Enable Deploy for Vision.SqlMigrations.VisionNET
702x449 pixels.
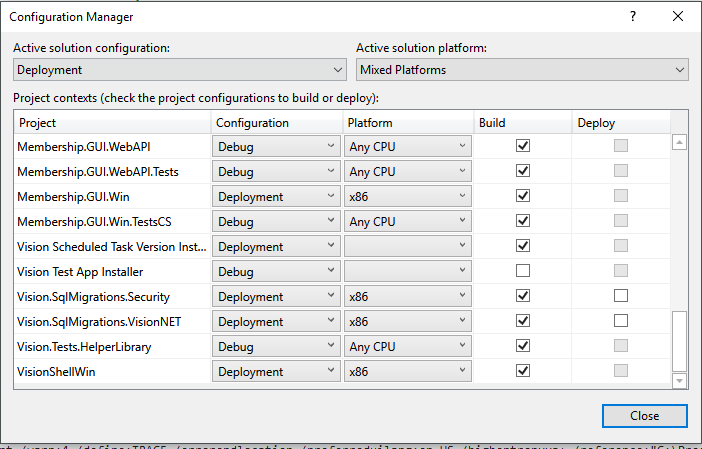(x=621, y=321)
